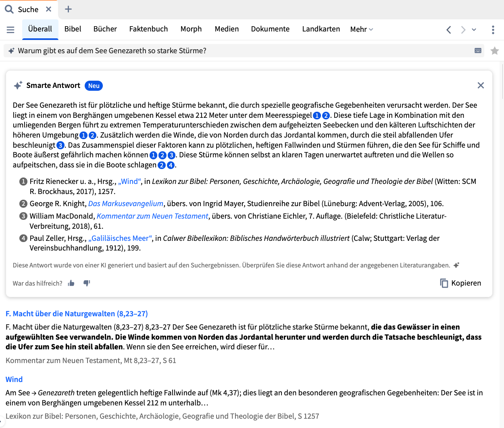Copy the answer with Kopieren
The width and height of the screenshot is (504, 428).
click(x=460, y=283)
